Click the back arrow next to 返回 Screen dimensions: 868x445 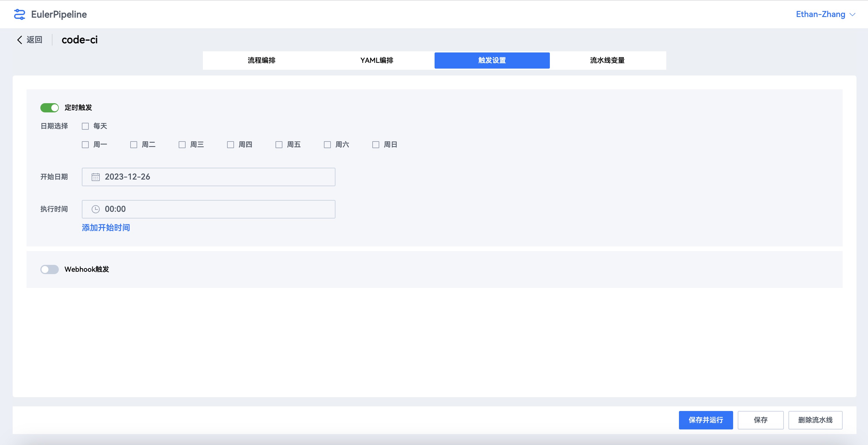[x=20, y=40]
